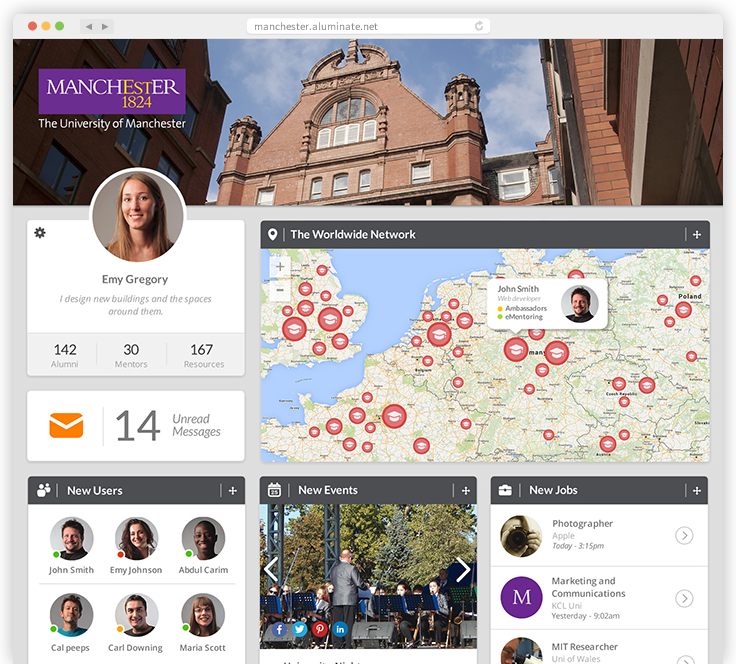Open the 14 Unread Messages text
Screen dimensions: 736x664
tap(168, 425)
